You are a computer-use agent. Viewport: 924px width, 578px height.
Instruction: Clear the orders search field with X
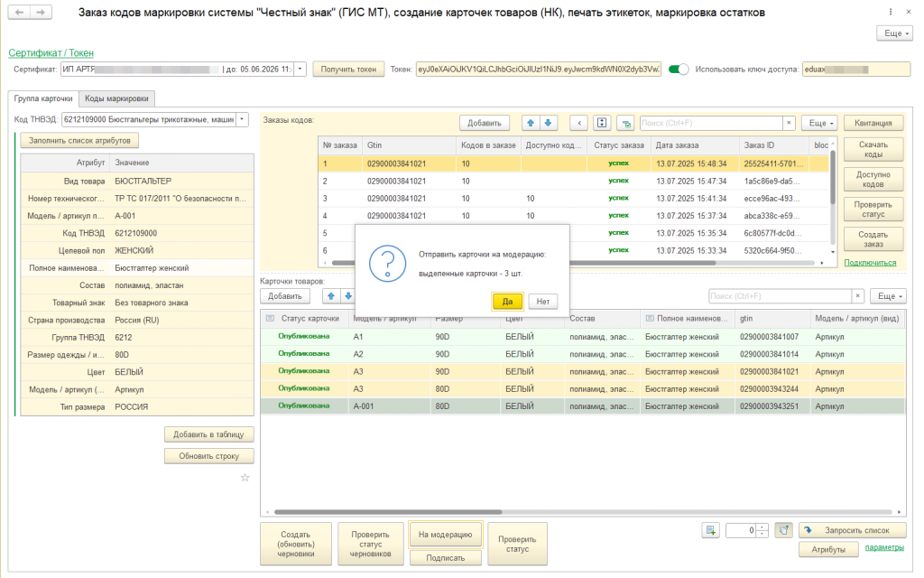coord(789,123)
